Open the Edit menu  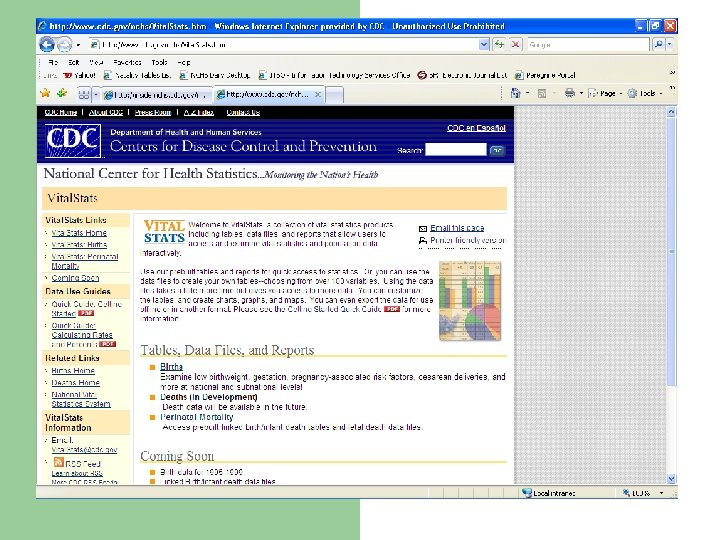click(x=73, y=62)
